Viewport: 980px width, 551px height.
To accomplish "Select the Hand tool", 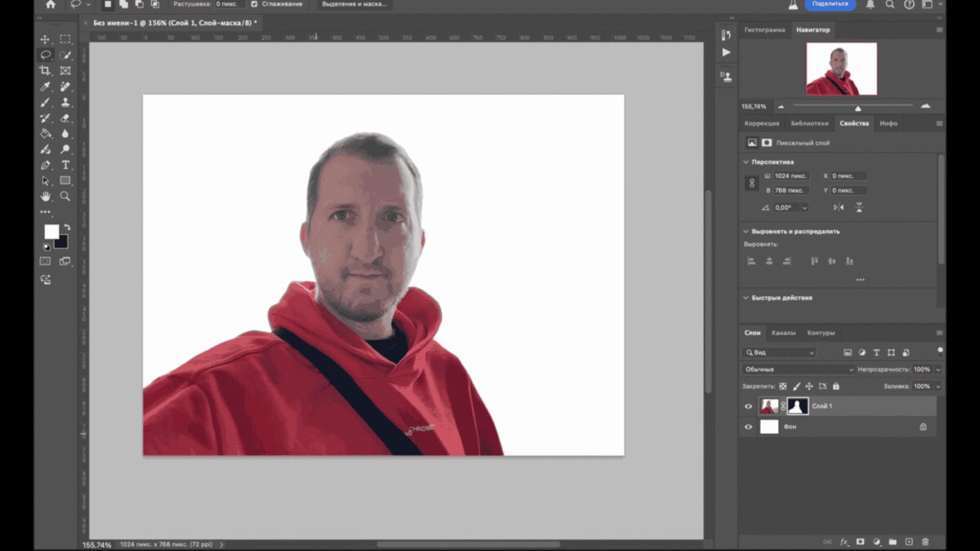I will coord(45,197).
